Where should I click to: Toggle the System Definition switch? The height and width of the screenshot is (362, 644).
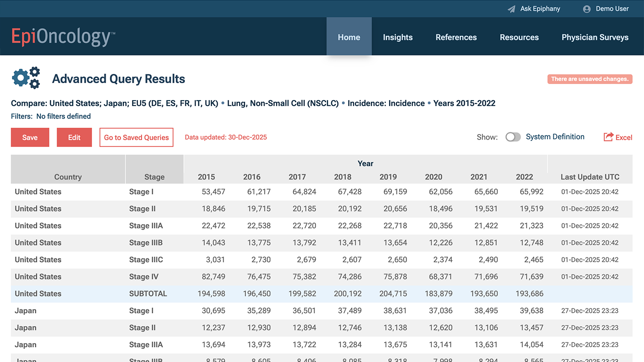point(513,137)
